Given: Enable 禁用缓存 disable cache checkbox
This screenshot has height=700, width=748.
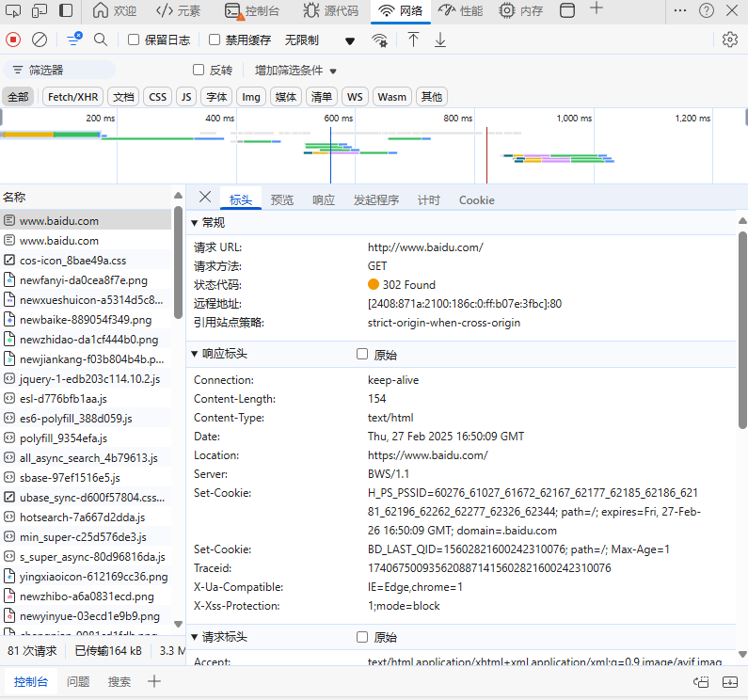Looking at the screenshot, I should pyautogui.click(x=215, y=40).
